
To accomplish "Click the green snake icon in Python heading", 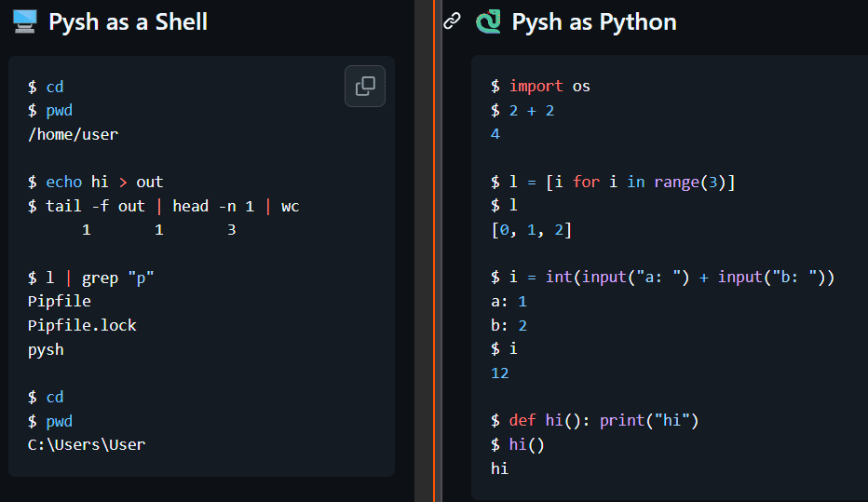I will 487,21.
